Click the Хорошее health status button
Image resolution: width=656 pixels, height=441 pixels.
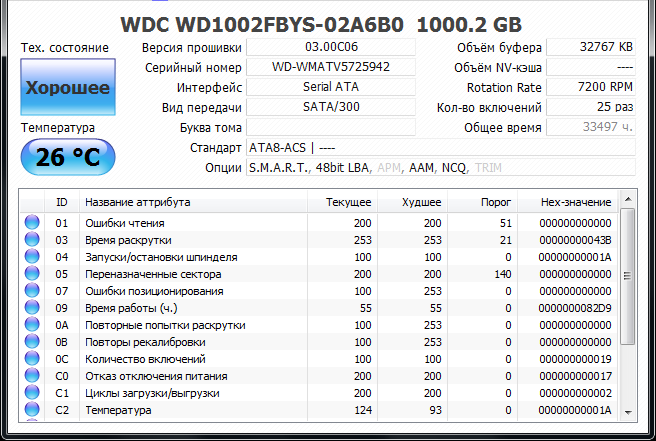tap(68, 87)
